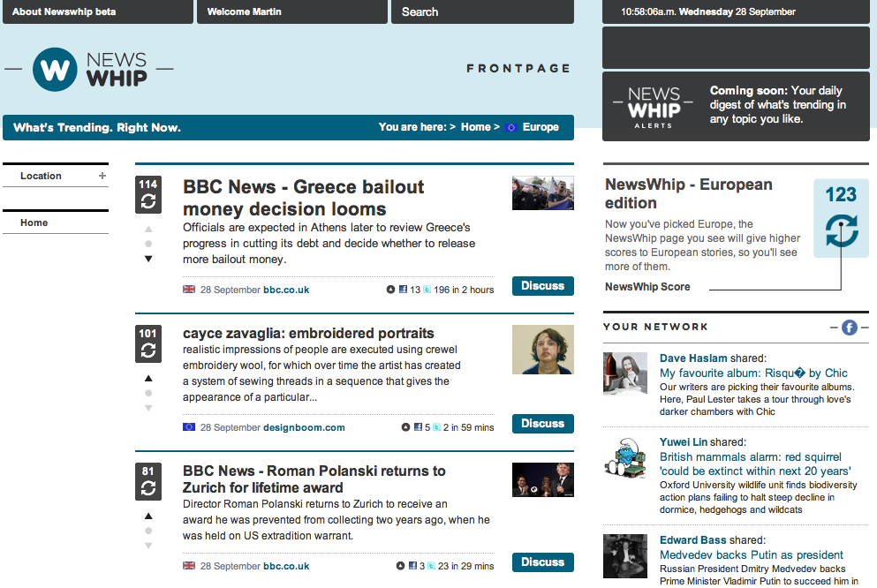The width and height of the screenshot is (877, 588).
Task: Click Edward Bass's avatar thumbnail
Action: [625, 556]
